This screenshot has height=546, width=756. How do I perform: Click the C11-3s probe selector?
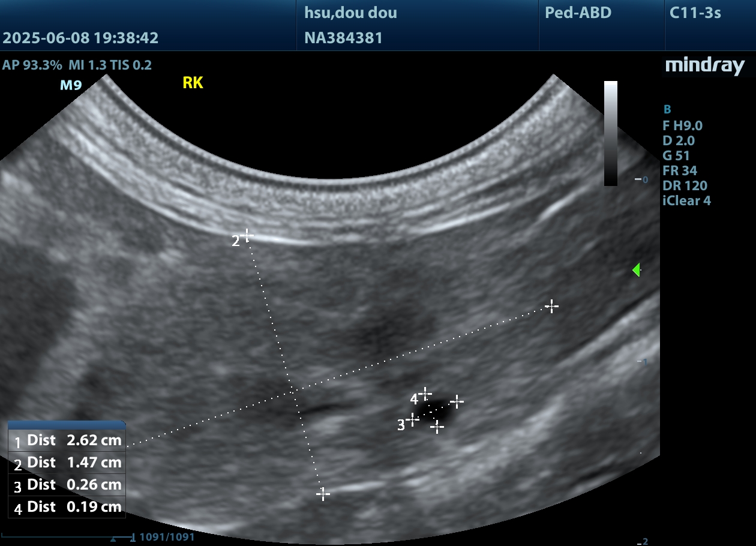click(x=695, y=13)
